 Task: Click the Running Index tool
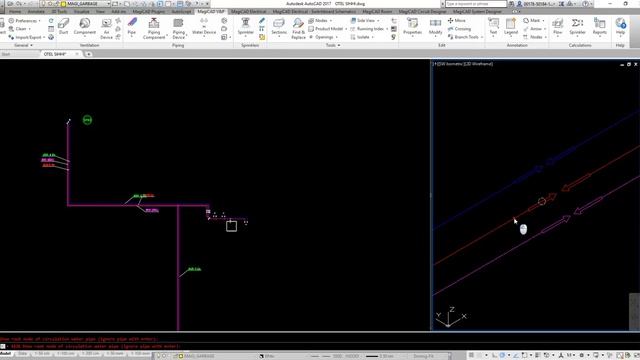coord(369,29)
